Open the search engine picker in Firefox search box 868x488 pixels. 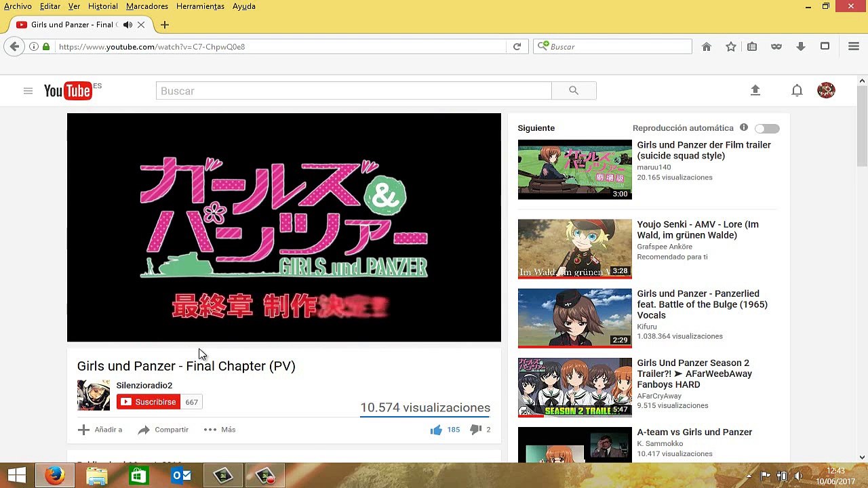[x=542, y=46]
